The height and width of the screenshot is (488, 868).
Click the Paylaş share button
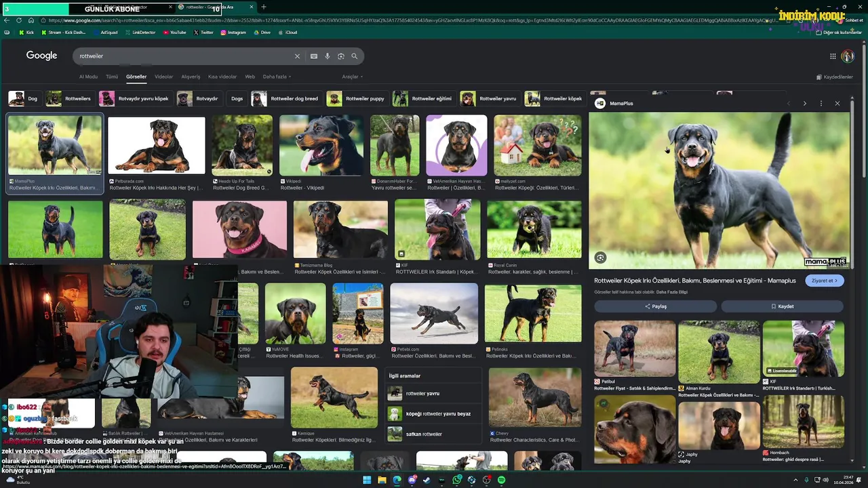pyautogui.click(x=656, y=306)
